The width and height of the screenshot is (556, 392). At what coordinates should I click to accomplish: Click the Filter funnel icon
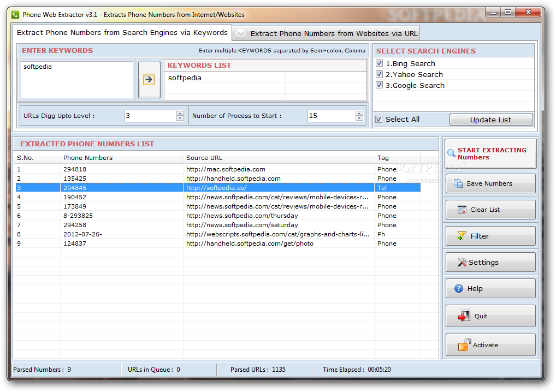click(x=462, y=236)
